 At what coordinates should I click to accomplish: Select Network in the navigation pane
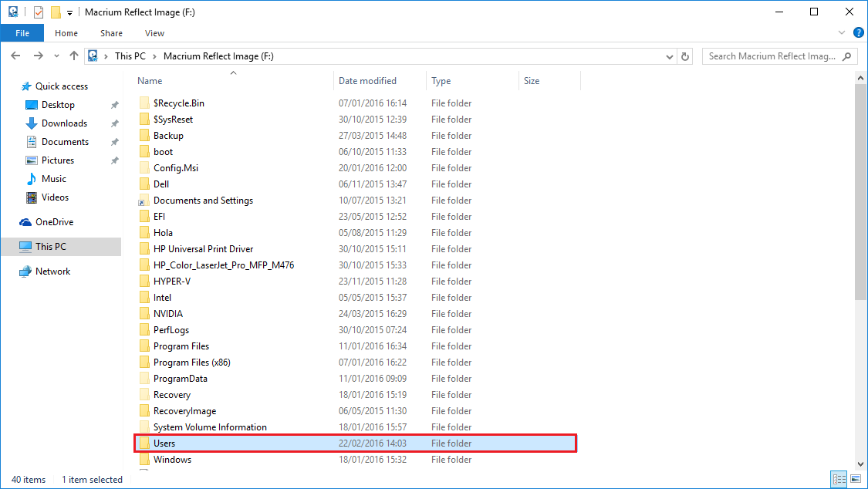tap(52, 271)
